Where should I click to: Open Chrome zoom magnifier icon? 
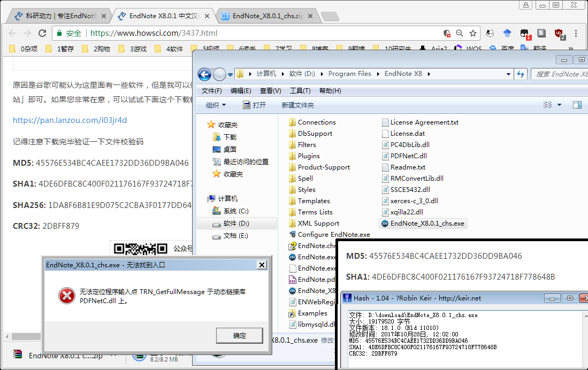point(460,33)
